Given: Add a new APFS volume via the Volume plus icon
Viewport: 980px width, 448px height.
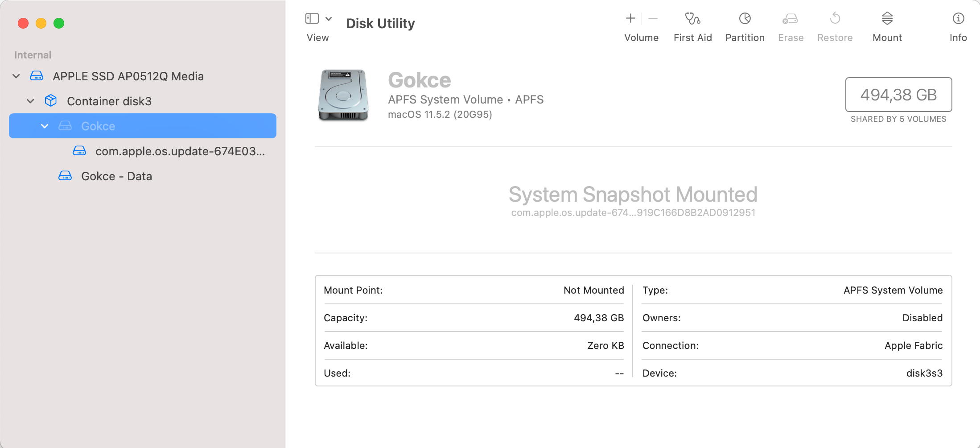Looking at the screenshot, I should [630, 19].
